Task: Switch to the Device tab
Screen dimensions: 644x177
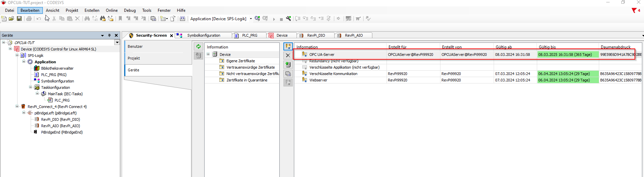Action: tap(282, 35)
